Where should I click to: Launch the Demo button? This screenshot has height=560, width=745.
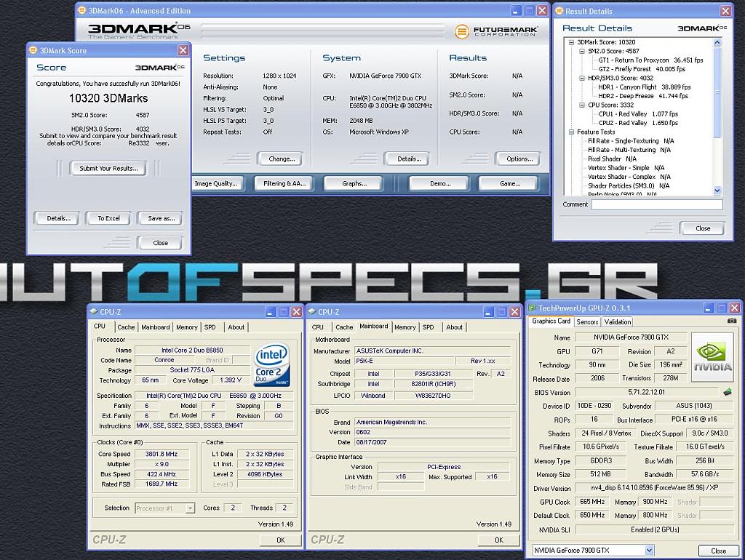click(x=440, y=183)
